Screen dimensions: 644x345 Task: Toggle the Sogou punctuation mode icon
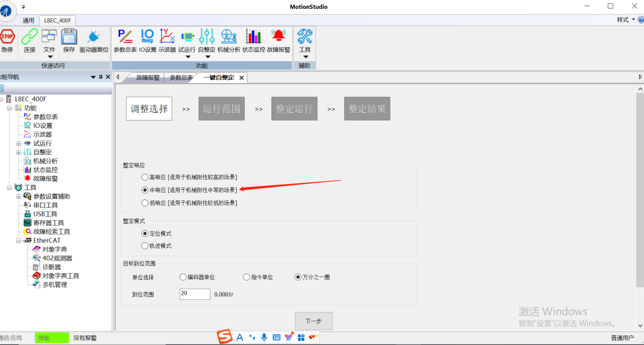[252, 337]
